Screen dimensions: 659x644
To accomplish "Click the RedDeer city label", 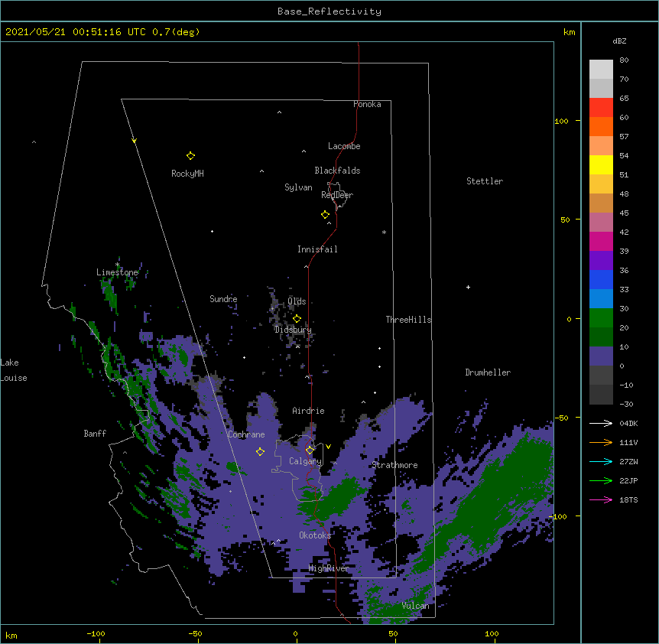I will click(337, 195).
